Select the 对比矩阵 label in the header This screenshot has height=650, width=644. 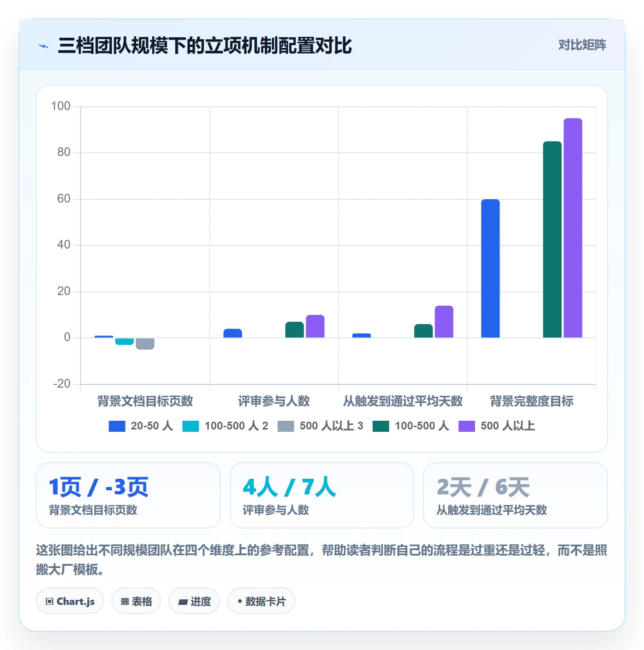tap(582, 45)
